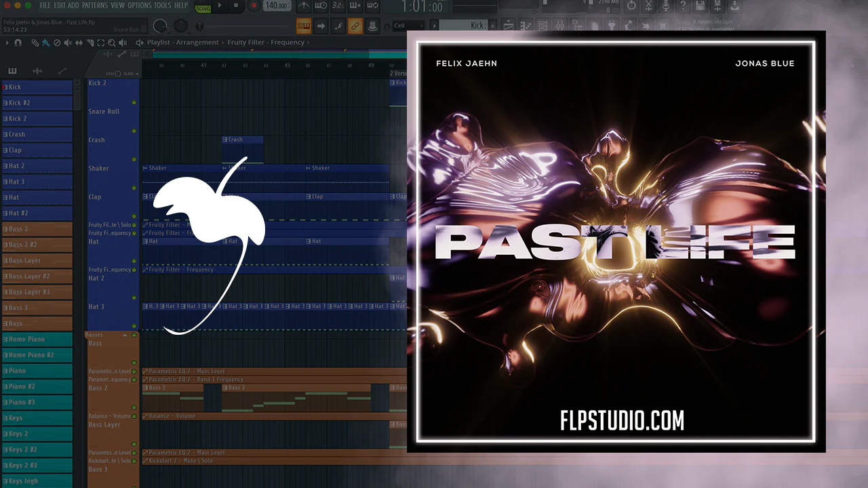Click the undo history icon

pos(631,6)
